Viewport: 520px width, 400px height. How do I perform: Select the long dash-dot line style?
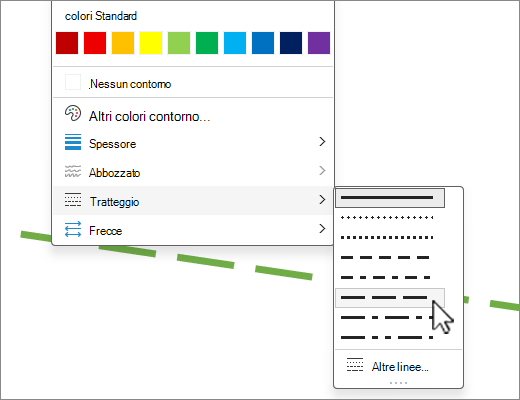click(x=390, y=317)
